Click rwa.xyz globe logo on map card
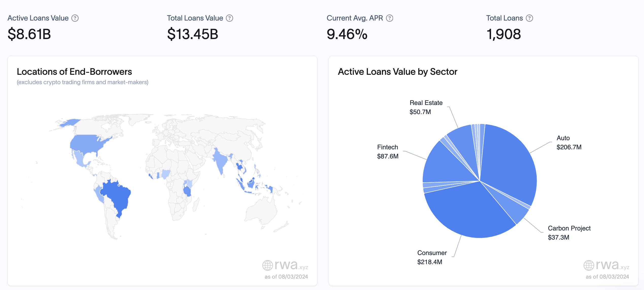Viewport: 644px width, 290px height. [267, 265]
